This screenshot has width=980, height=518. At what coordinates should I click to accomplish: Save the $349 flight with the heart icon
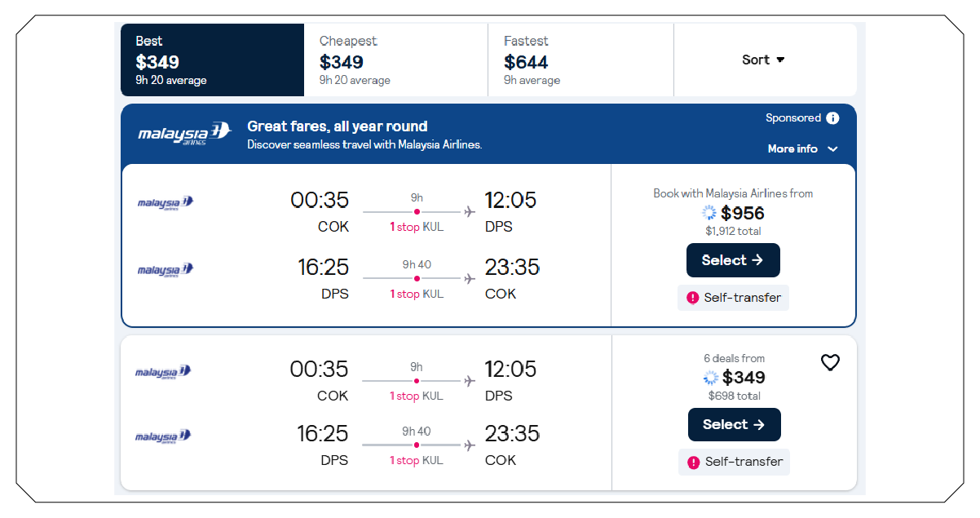click(830, 362)
